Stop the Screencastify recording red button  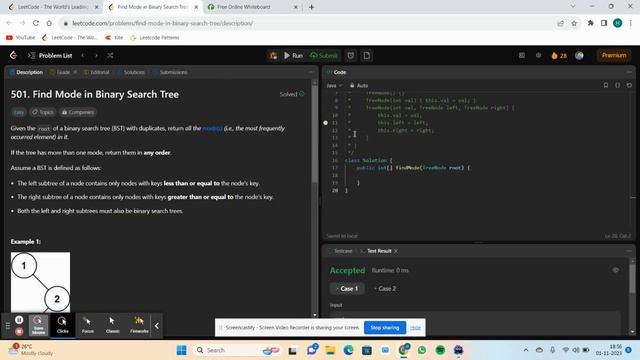click(19, 331)
